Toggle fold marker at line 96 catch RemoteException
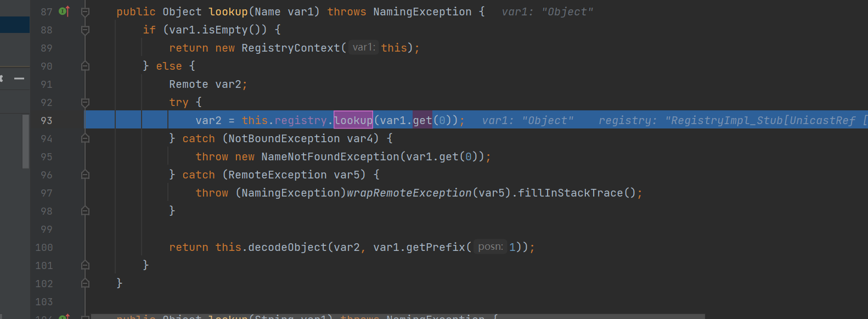The width and height of the screenshot is (868, 319). [x=85, y=175]
